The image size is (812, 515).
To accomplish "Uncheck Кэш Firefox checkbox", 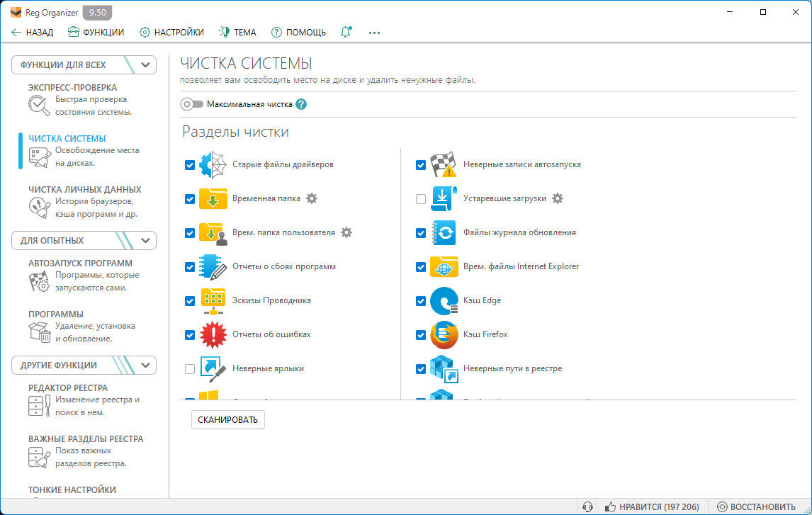I will [x=420, y=335].
